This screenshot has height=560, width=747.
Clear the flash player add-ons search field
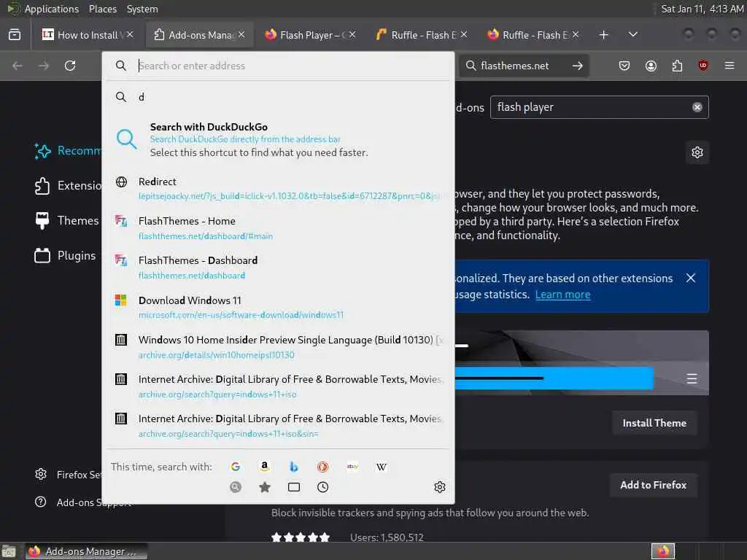point(697,107)
